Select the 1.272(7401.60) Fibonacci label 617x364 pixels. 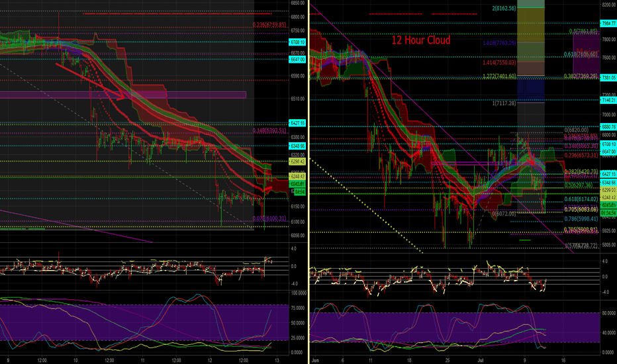pos(499,76)
